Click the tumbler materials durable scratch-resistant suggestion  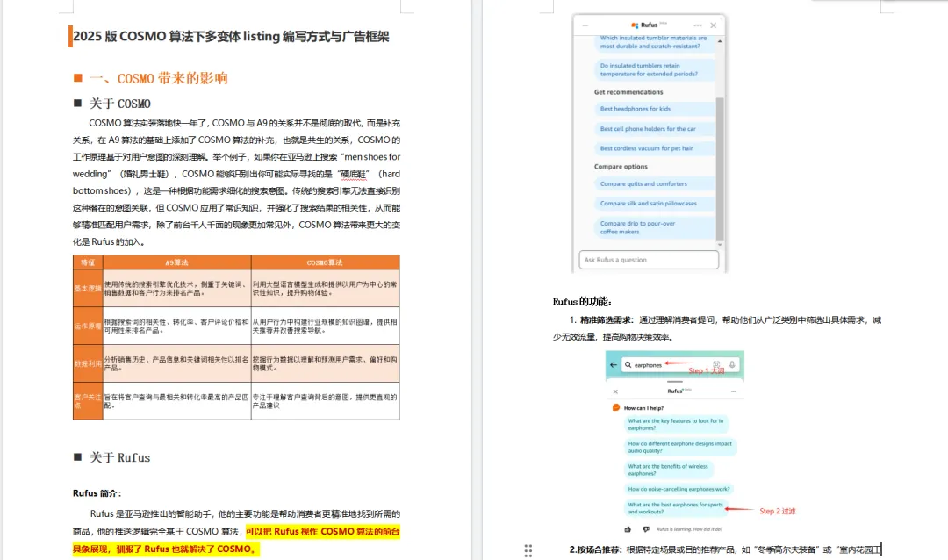pyautogui.click(x=654, y=42)
